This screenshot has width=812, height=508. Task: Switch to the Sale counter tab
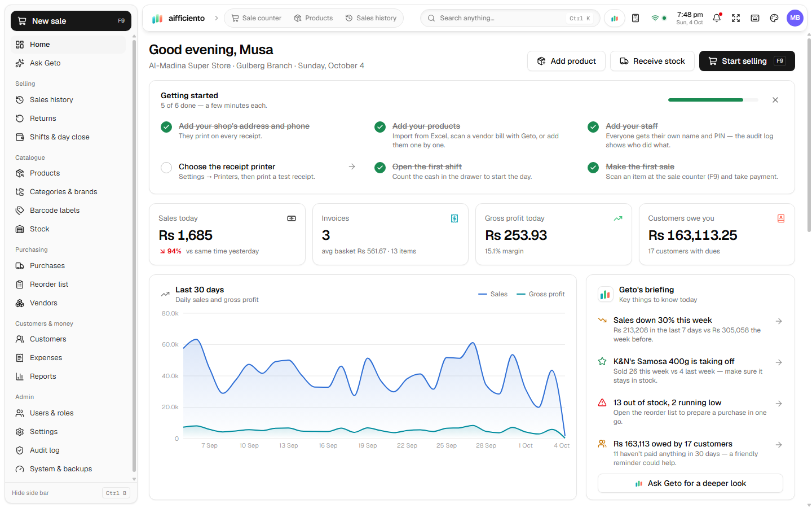256,18
